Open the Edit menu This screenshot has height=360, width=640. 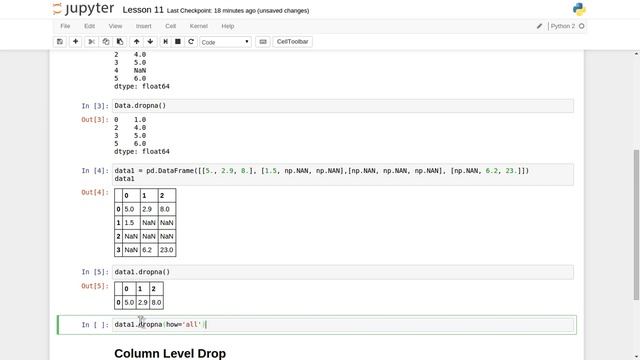point(89,26)
